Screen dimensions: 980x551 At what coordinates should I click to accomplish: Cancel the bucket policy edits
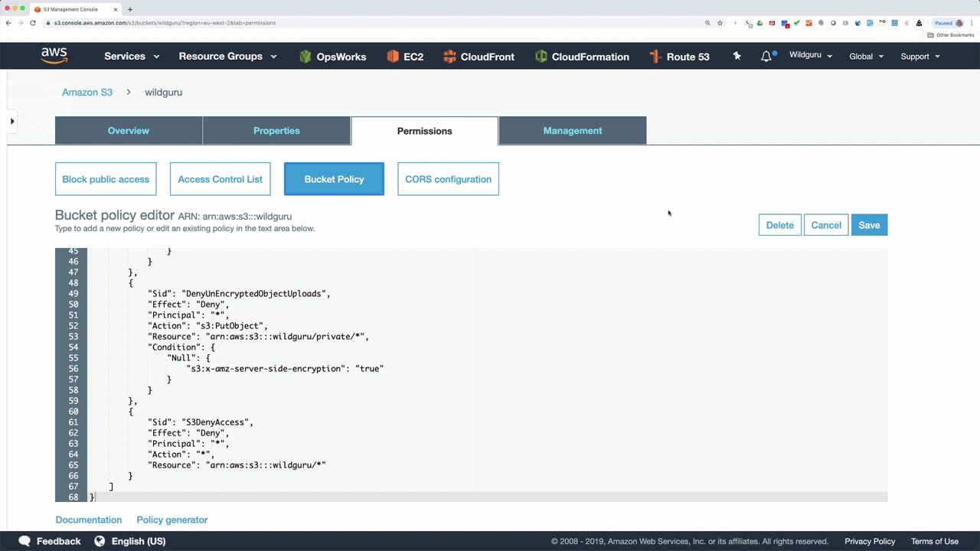[826, 225]
